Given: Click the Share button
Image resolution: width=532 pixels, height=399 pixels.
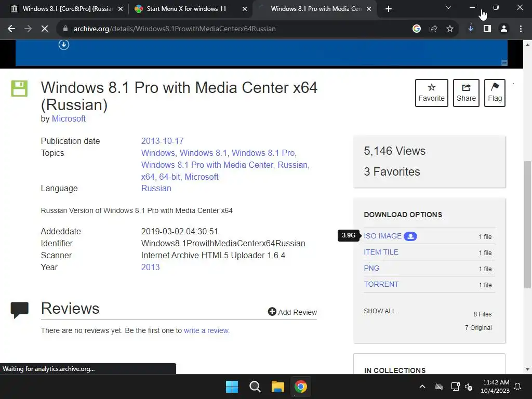Looking at the screenshot, I should coord(466,93).
